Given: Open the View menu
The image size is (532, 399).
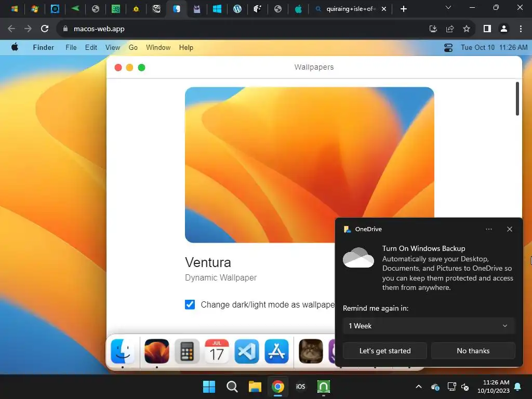Looking at the screenshot, I should tap(113, 47).
